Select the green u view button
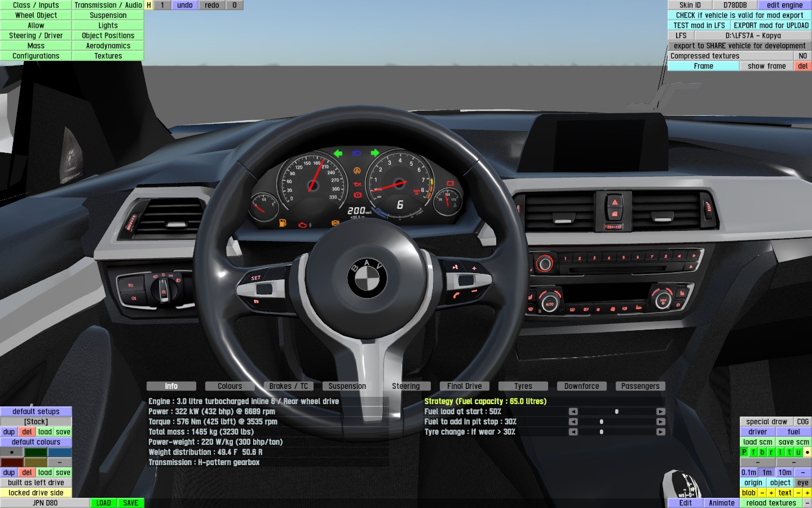Image resolution: width=812 pixels, height=508 pixels. (x=798, y=452)
